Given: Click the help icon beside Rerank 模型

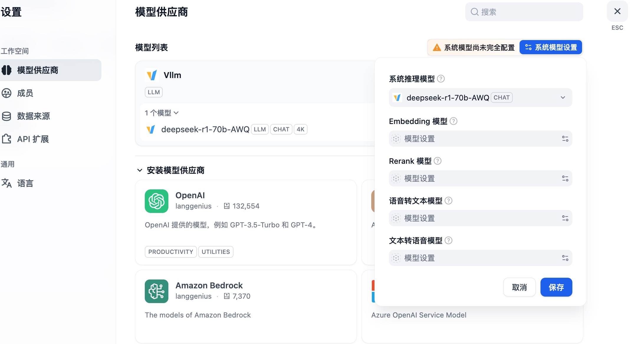Looking at the screenshot, I should pyautogui.click(x=438, y=161).
